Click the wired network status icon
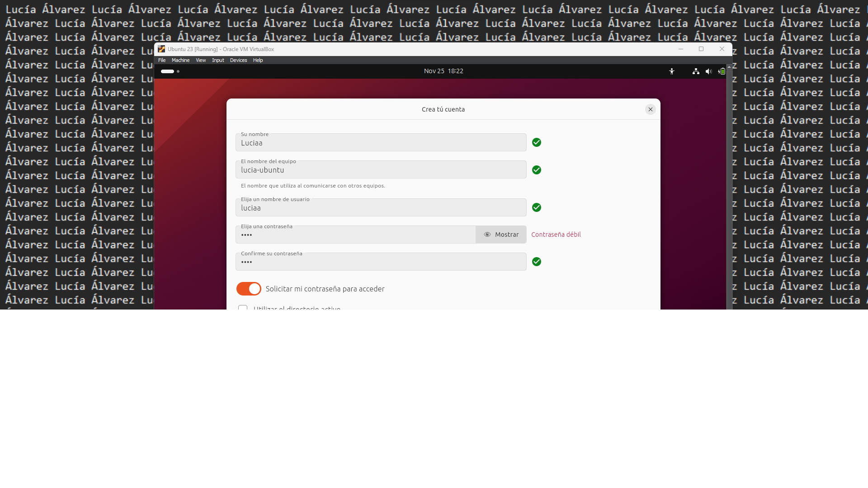 tap(696, 71)
